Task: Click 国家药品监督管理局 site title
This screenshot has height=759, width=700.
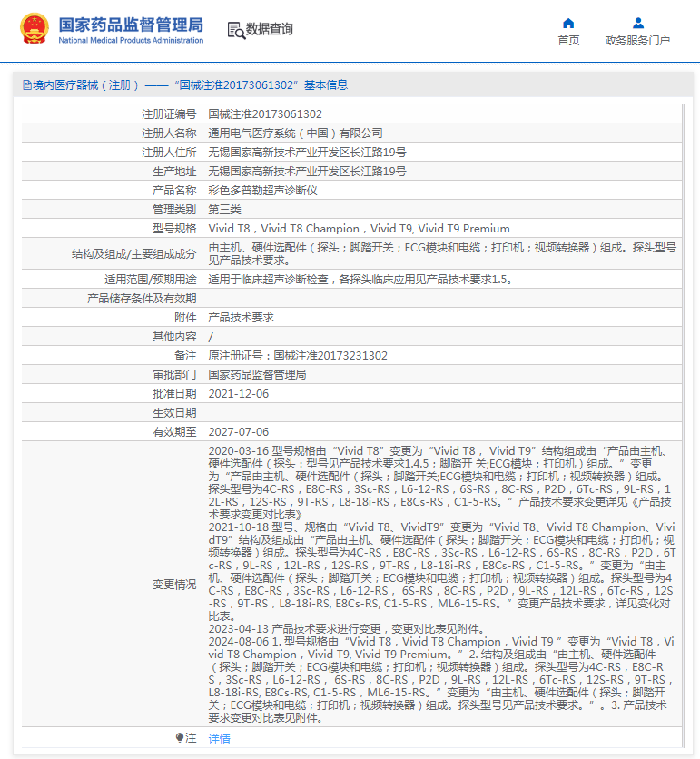Action: (131, 25)
